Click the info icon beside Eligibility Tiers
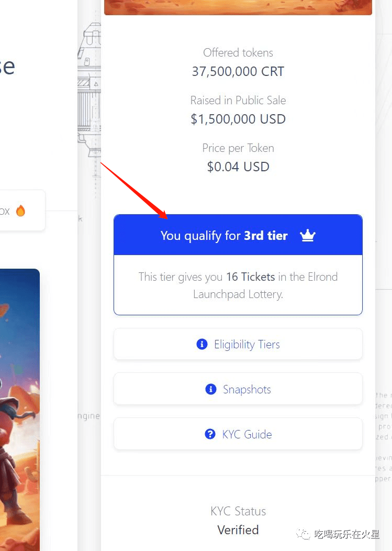This screenshot has width=392, height=551. pos(203,344)
